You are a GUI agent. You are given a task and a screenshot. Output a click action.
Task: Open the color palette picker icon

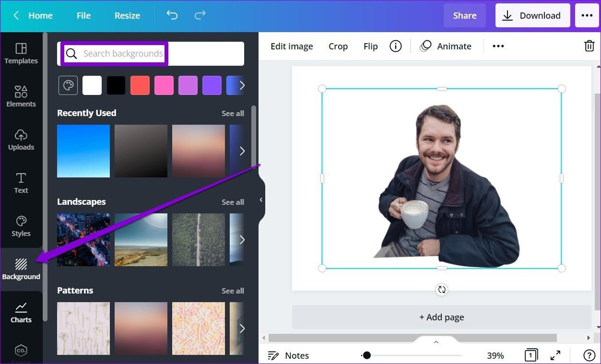click(x=68, y=85)
